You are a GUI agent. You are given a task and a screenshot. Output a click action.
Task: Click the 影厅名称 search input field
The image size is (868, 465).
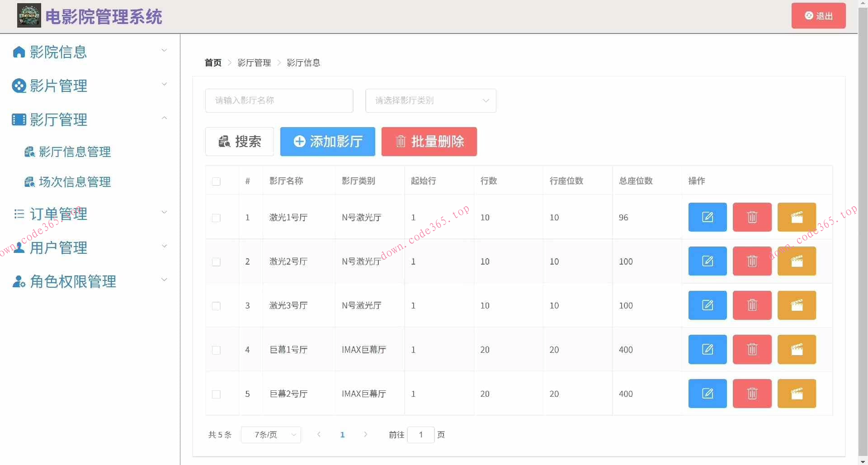[278, 100]
